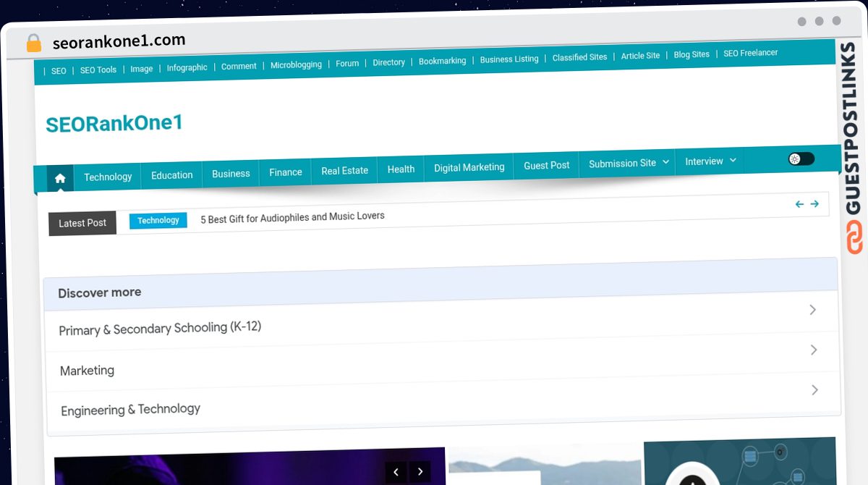868x485 pixels.
Task: Open the Finance menu item
Action: 286,172
